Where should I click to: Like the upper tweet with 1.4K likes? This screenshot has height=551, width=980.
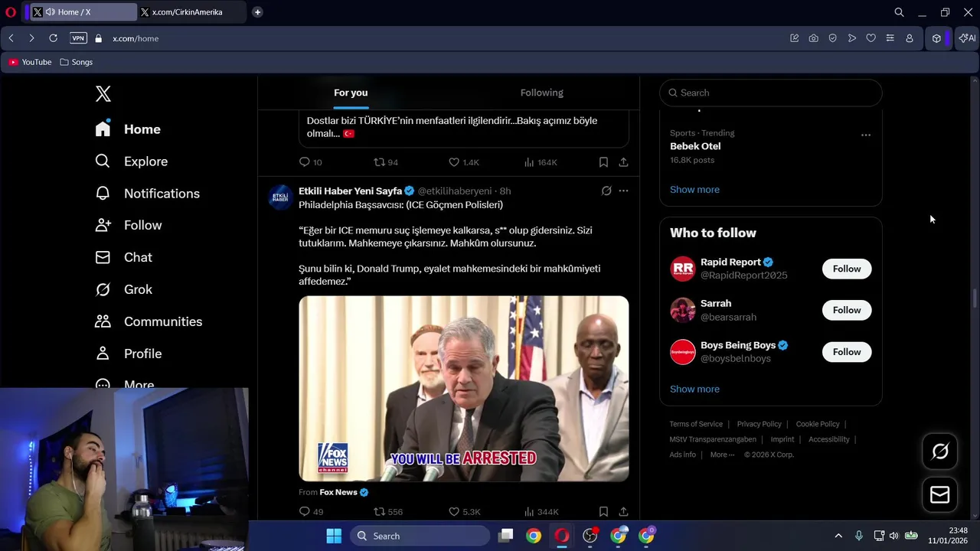pos(464,162)
